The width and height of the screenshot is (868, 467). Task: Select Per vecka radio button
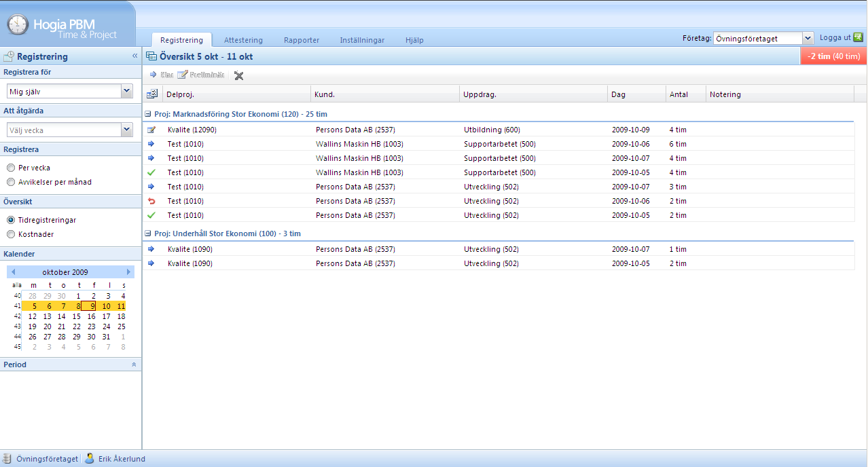[x=11, y=168]
